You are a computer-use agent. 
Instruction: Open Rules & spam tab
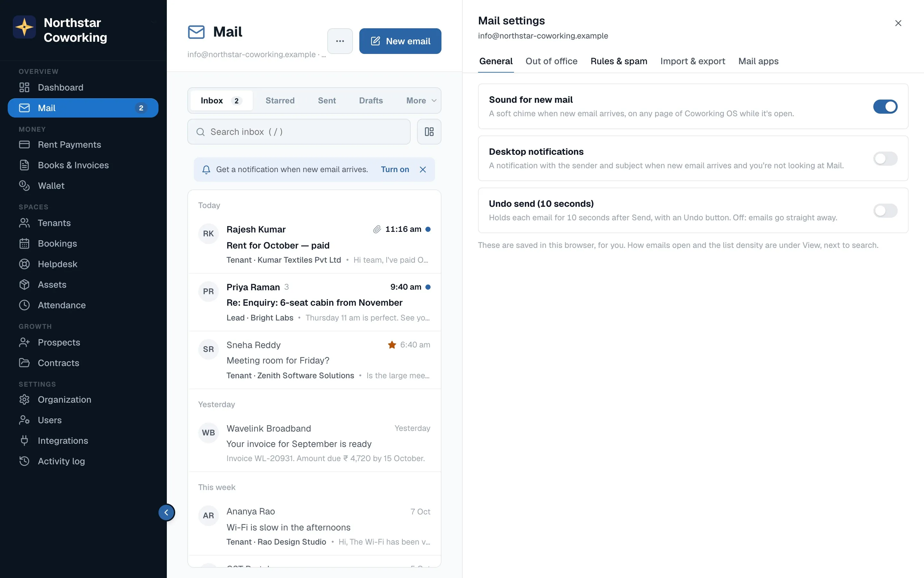click(619, 61)
